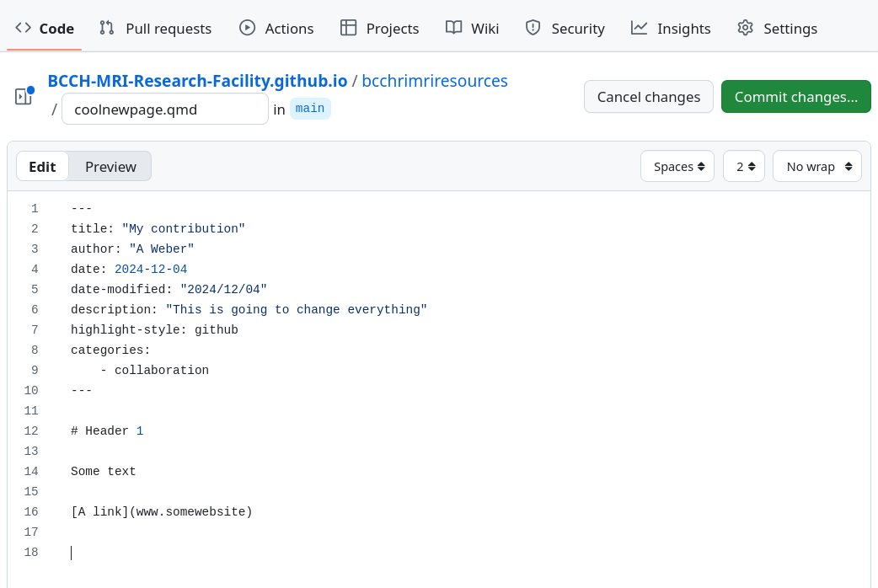
Task: Expand the file tree sidebar icon
Action: (x=24, y=96)
